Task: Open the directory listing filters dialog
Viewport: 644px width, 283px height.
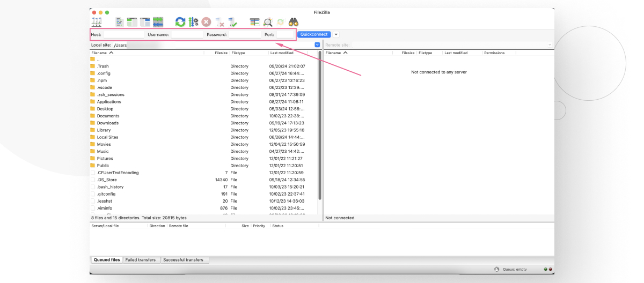Action: (x=254, y=22)
